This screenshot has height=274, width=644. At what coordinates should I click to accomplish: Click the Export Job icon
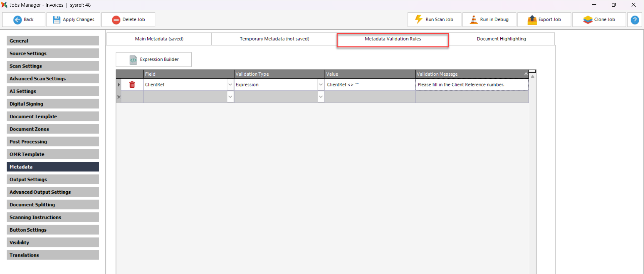[x=532, y=20]
